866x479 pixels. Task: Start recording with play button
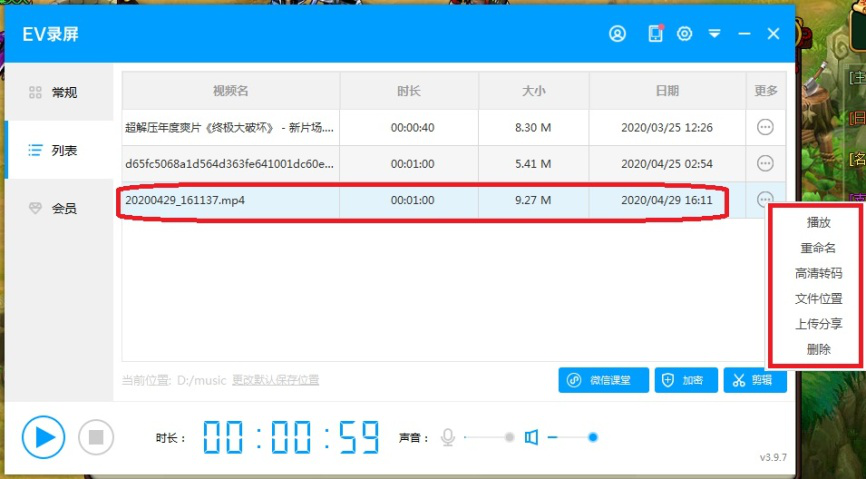(x=43, y=438)
